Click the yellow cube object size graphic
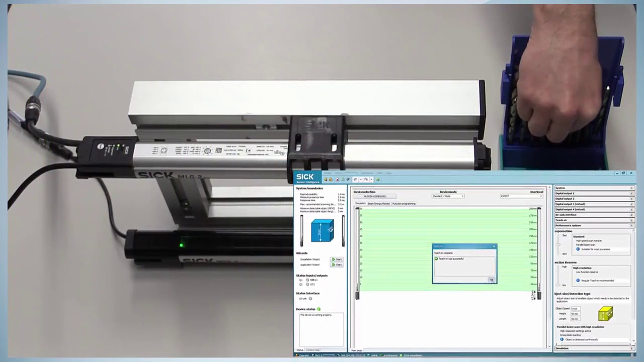644x362 pixels. pos(605,314)
